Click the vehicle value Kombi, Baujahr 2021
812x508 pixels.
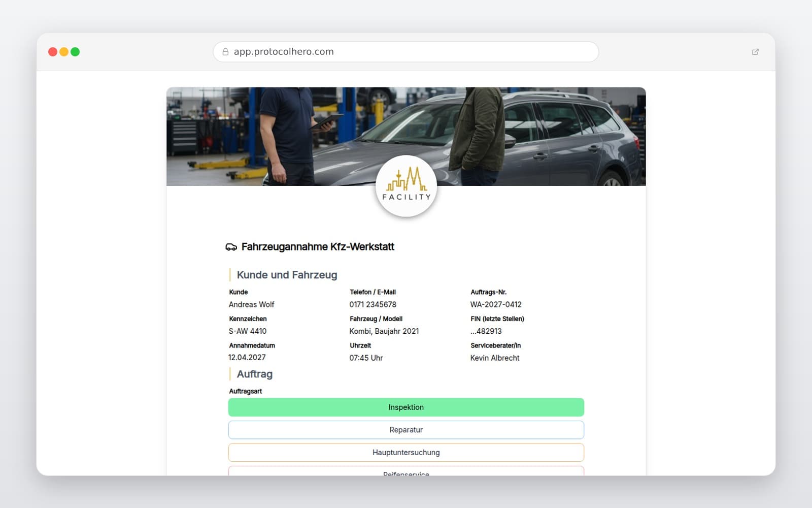[x=384, y=331]
